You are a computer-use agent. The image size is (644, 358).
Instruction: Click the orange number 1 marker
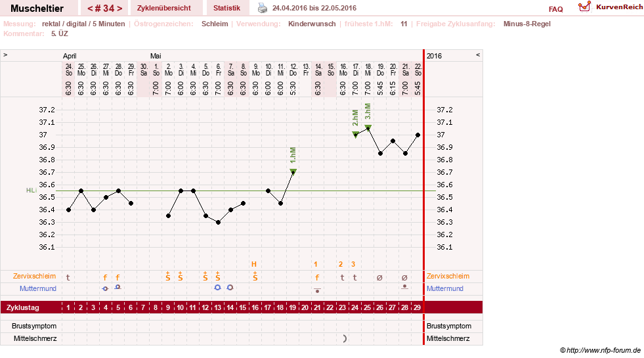(x=315, y=264)
